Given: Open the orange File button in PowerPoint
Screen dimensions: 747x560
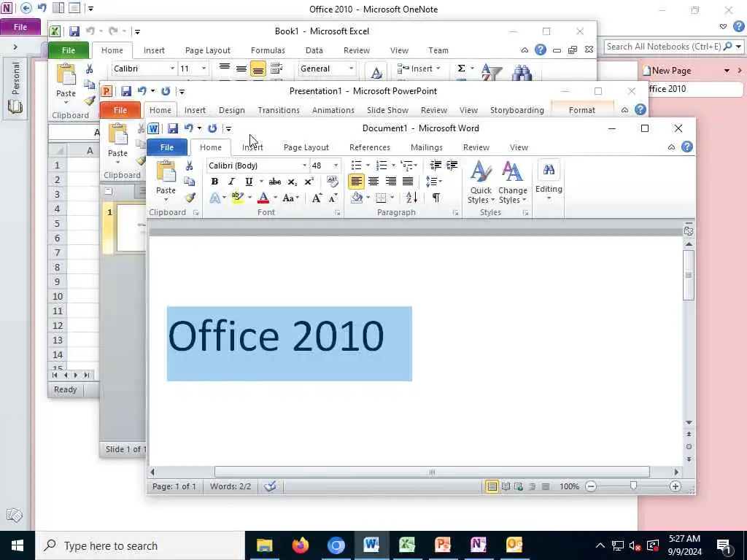Looking at the screenshot, I should click(x=120, y=110).
